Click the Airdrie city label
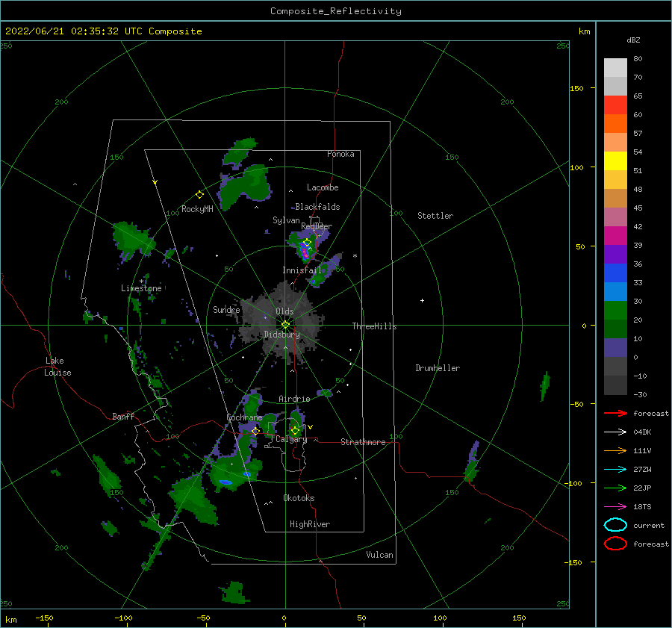The height and width of the screenshot is (628, 672). [x=294, y=399]
